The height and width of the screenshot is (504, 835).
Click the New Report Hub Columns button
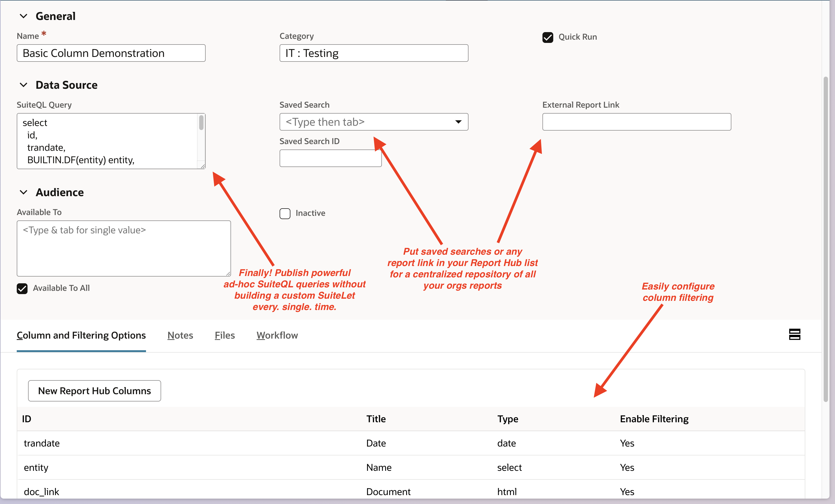coord(94,390)
